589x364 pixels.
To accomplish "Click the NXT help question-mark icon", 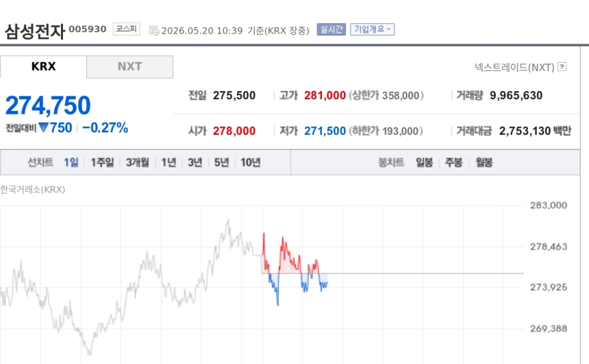I will tap(562, 67).
